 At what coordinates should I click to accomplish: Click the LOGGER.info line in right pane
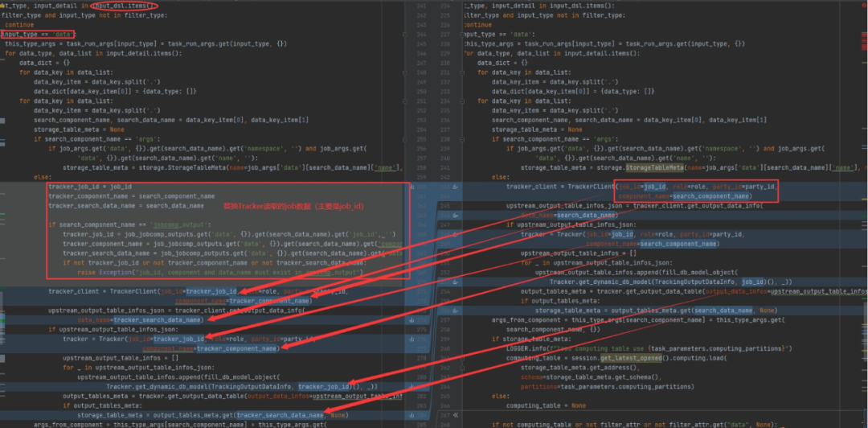(x=649, y=348)
